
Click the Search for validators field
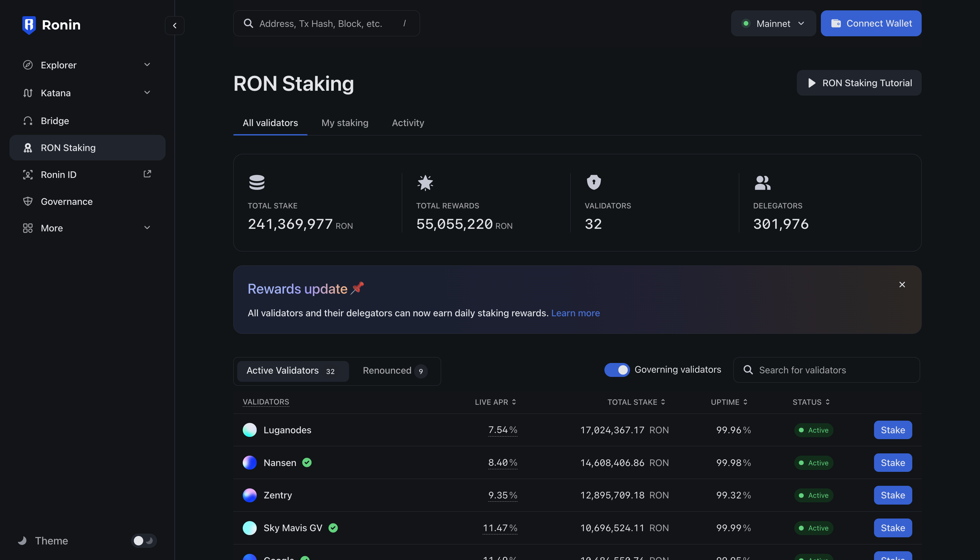click(826, 370)
